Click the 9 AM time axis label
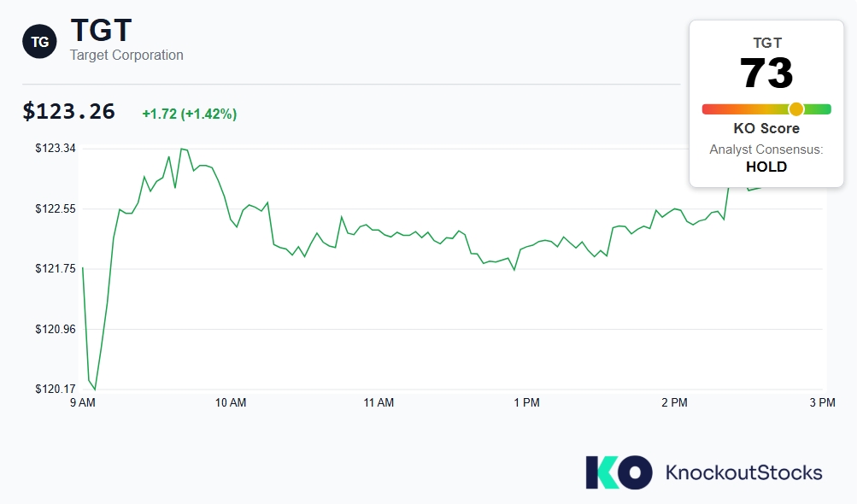863x504 pixels. [x=83, y=402]
